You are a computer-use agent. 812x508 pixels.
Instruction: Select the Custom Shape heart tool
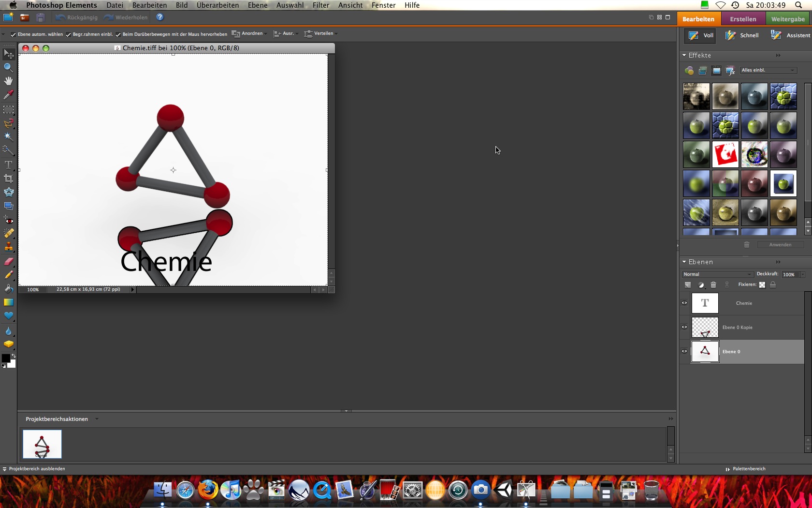[x=8, y=316]
